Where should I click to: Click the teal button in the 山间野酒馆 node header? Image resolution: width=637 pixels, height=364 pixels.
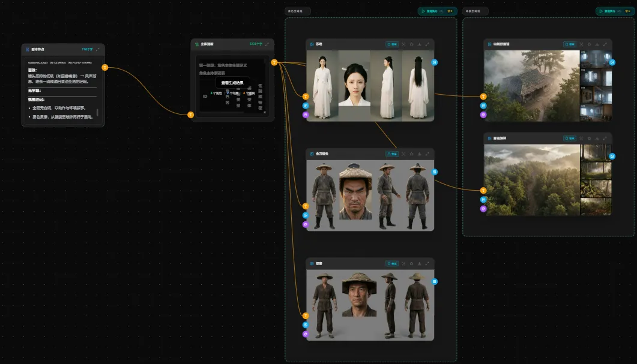pyautogui.click(x=570, y=44)
